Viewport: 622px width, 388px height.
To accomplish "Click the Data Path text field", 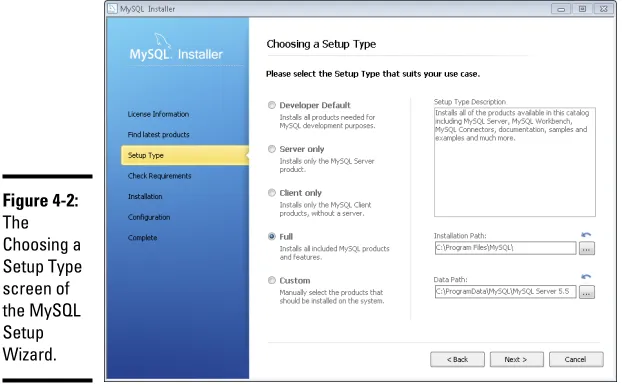I will click(x=505, y=292).
